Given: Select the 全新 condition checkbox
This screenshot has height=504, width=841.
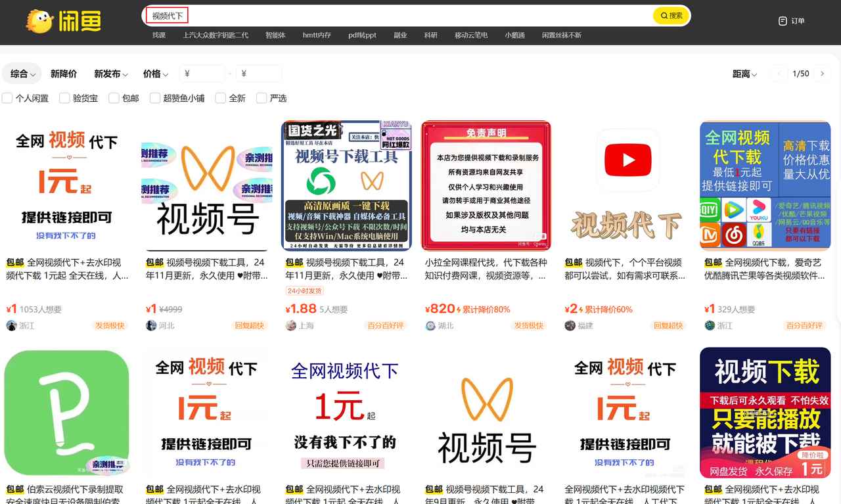Looking at the screenshot, I should tap(220, 98).
